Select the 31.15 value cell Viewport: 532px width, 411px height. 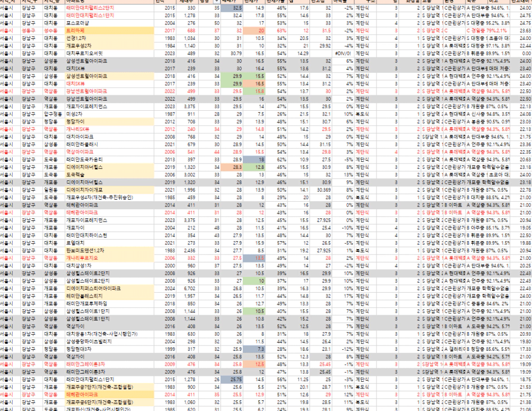point(321,144)
